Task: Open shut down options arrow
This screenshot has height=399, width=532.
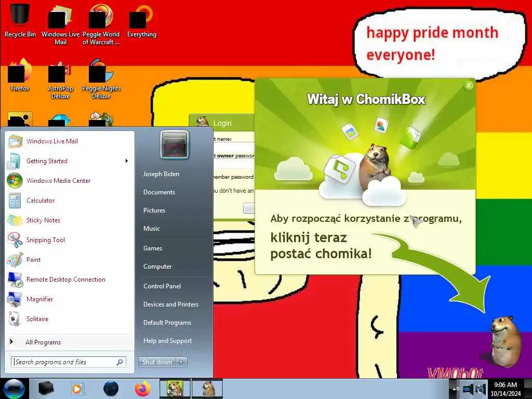Action: [x=181, y=362]
